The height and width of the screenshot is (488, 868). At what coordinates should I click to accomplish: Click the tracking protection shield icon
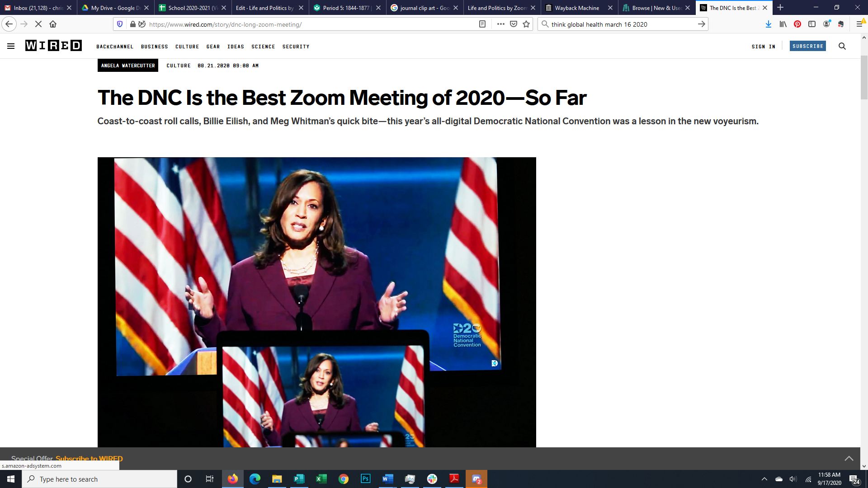[120, 24]
